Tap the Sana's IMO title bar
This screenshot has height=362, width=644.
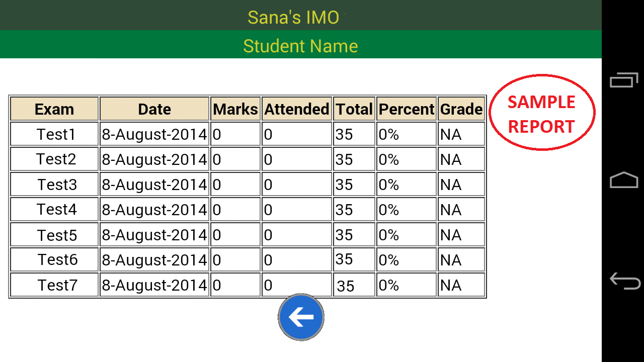293,17
